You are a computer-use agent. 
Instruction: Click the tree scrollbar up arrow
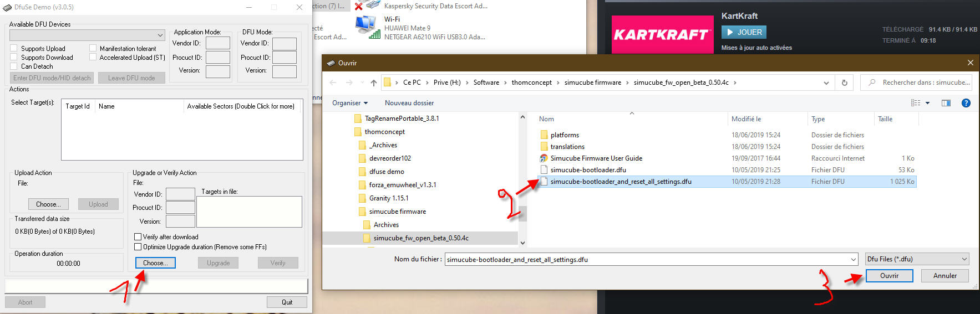tap(522, 117)
